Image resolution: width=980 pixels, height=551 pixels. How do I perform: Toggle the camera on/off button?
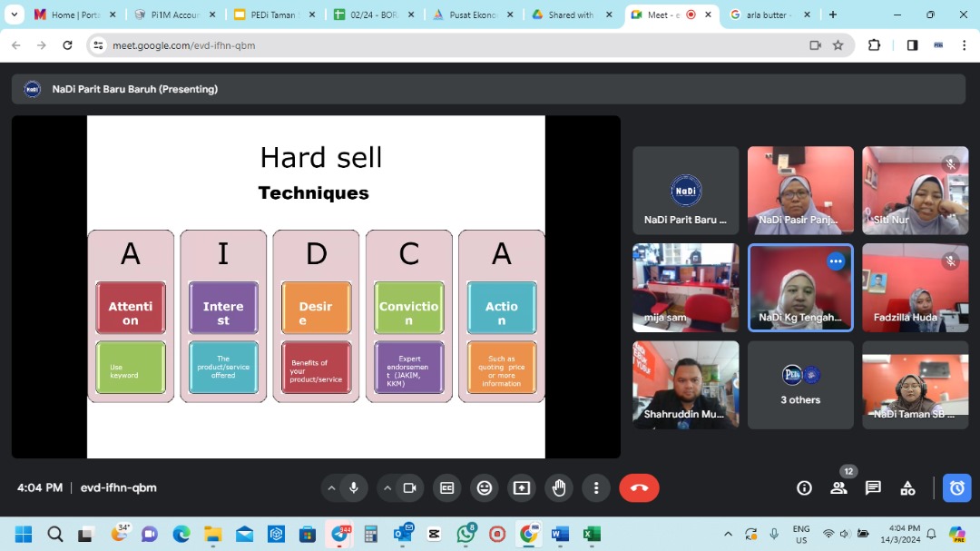click(409, 488)
